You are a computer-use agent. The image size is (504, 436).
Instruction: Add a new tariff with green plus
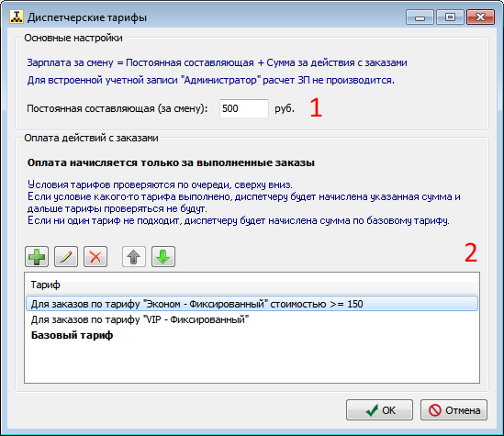37,257
